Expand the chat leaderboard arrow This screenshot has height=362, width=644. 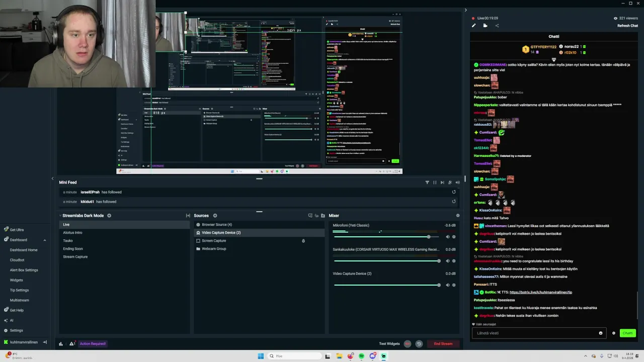pos(554,60)
